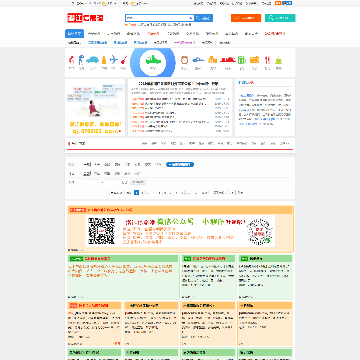The width and height of the screenshot is (360, 360).
Task: Click the green beer mug category icon
Action: click(242, 60)
